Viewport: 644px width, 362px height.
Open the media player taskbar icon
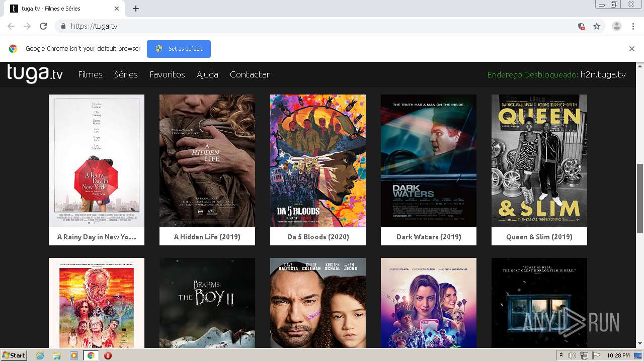tap(74, 355)
